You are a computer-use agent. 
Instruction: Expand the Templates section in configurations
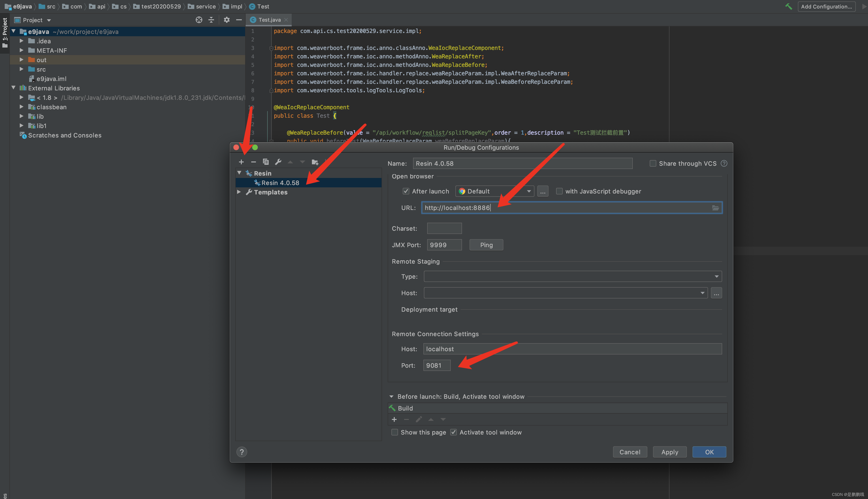[239, 191]
